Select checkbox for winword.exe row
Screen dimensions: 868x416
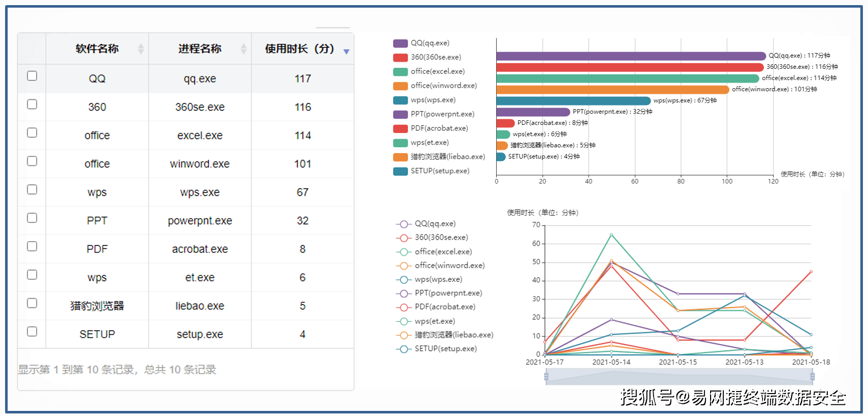point(32,161)
